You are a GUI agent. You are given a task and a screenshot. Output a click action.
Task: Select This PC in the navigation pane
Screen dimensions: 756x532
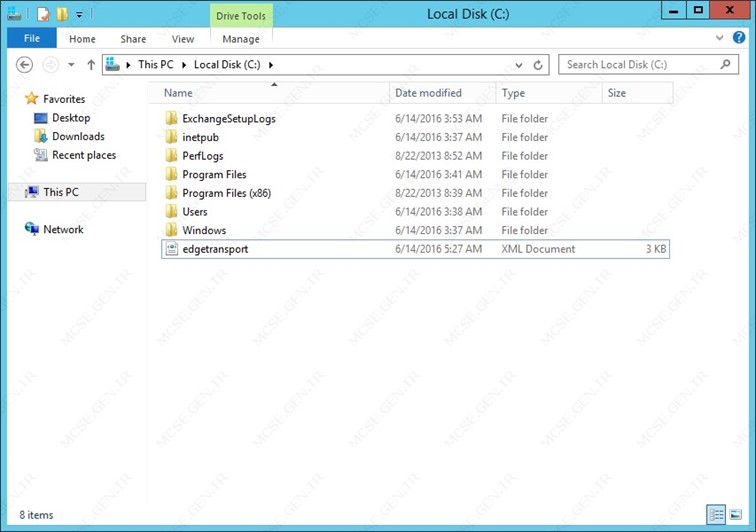77,192
